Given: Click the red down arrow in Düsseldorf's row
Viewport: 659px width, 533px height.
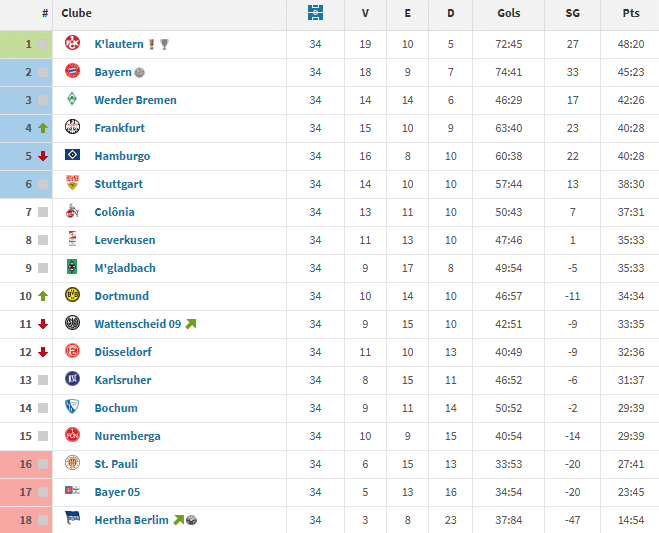Looking at the screenshot, I should tap(43, 352).
